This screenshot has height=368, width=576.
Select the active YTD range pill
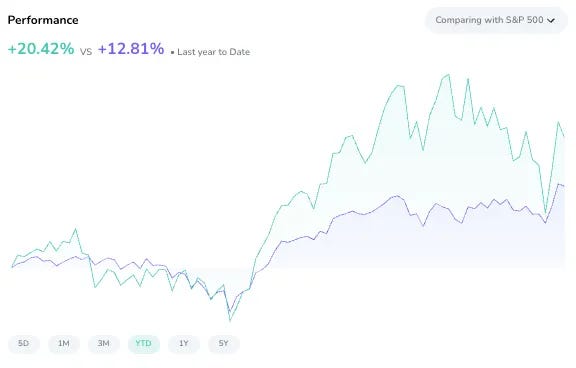pos(144,344)
